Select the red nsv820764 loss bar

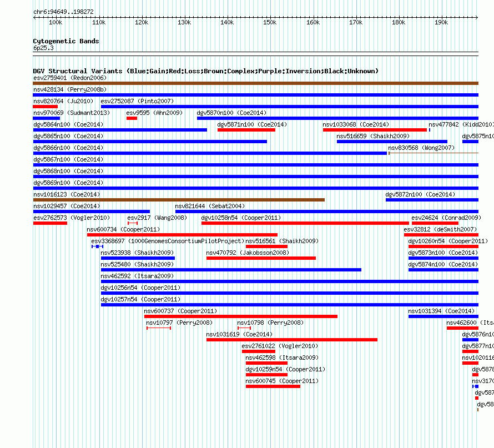(x=46, y=107)
